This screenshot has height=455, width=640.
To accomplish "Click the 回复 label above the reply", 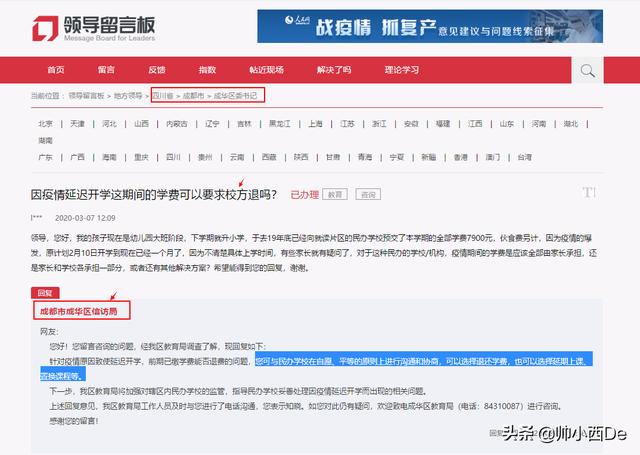I will click(x=45, y=292).
